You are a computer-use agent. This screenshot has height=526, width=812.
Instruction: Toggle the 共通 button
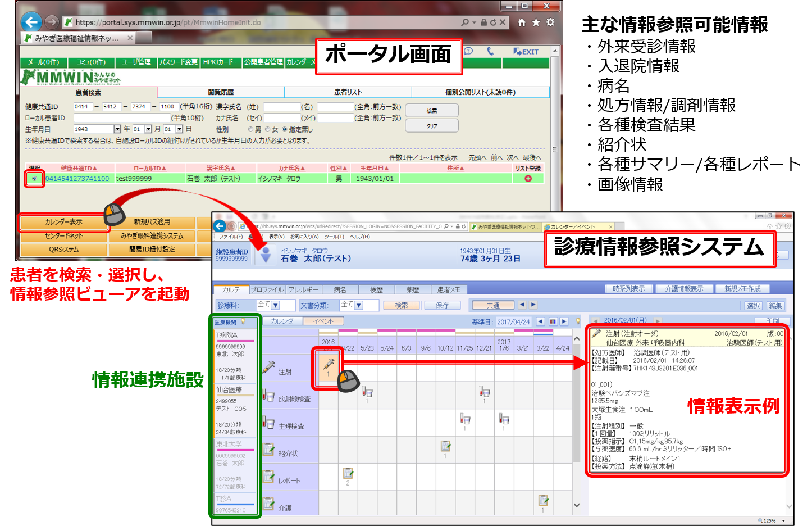point(493,305)
